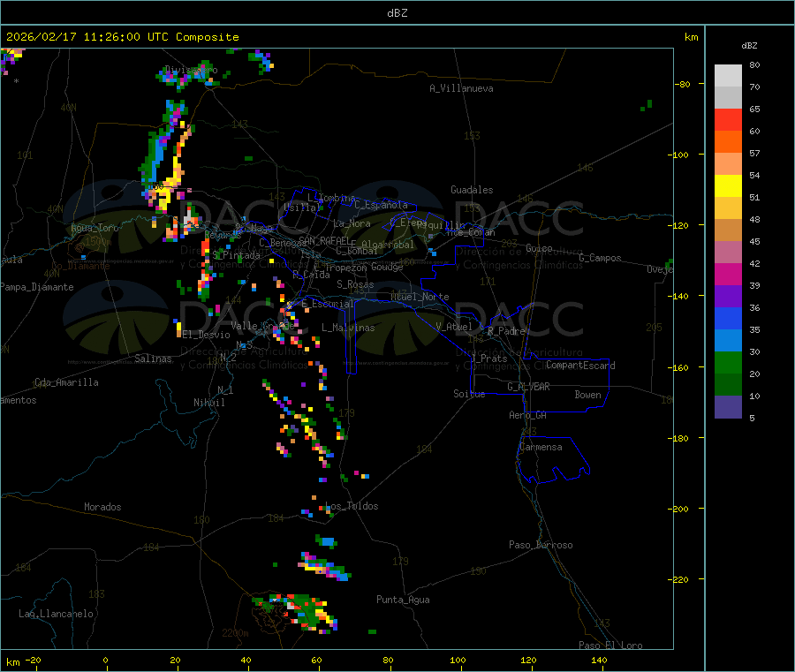Select the purple 39 dBZ legend swatch
This screenshot has width=795, height=672.
click(x=728, y=296)
